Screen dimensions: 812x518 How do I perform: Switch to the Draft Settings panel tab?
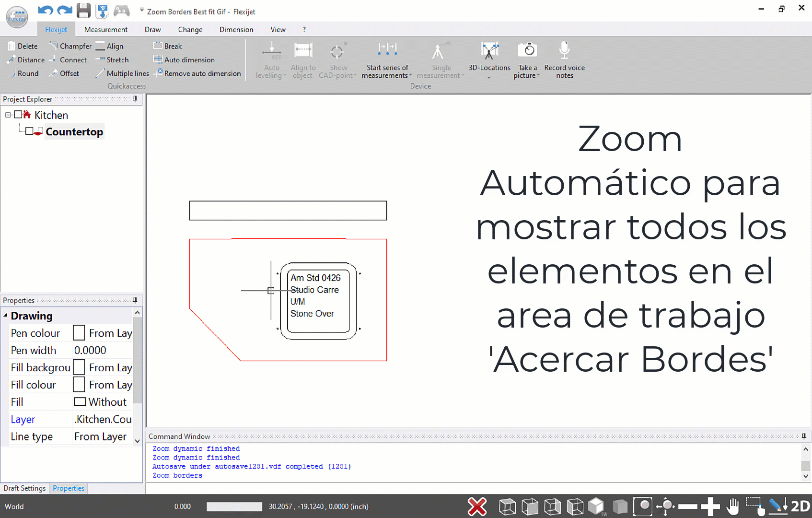tap(25, 488)
